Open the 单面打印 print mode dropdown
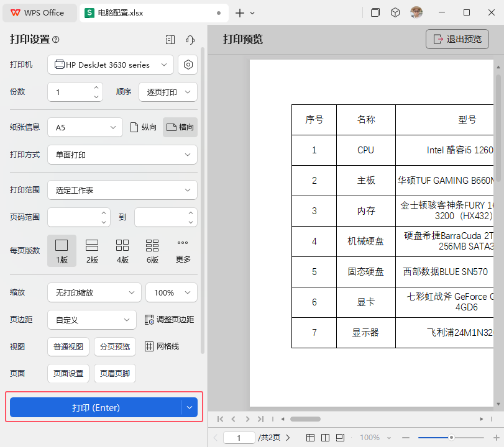Screen dimensions: 504x447 [x=122, y=155]
